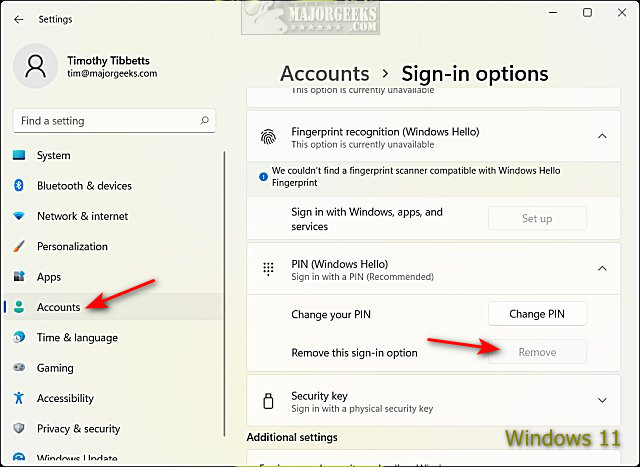Viewport: 640px width, 467px height.
Task: Click the PIN keypad icon
Action: tap(268, 269)
